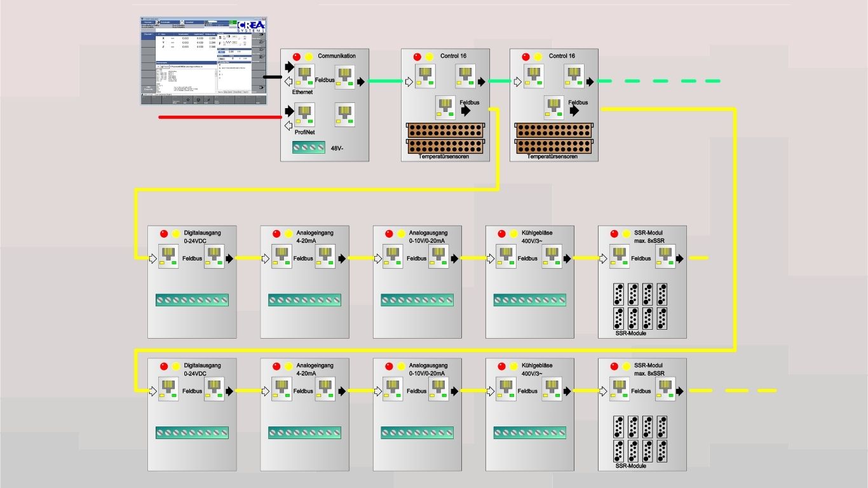Click the terminal strip of the upper Kühlgebläse module
Screen dimensions: 868x488
pyautogui.click(x=529, y=300)
